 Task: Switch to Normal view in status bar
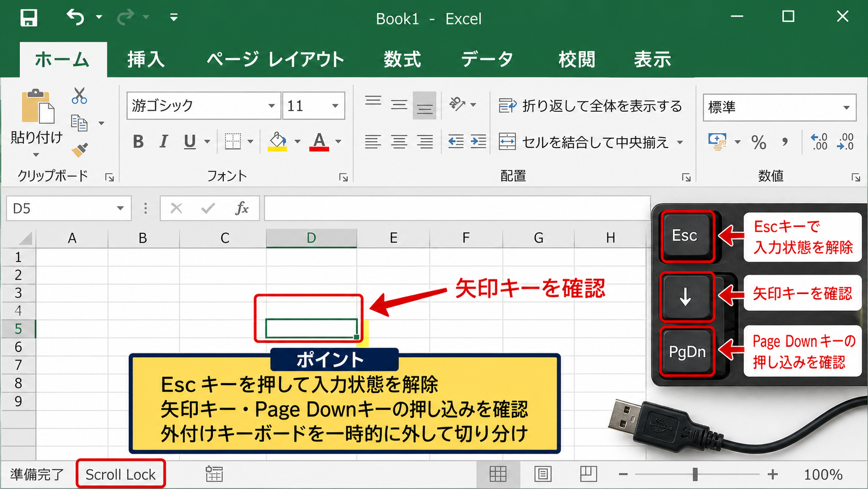click(498, 474)
